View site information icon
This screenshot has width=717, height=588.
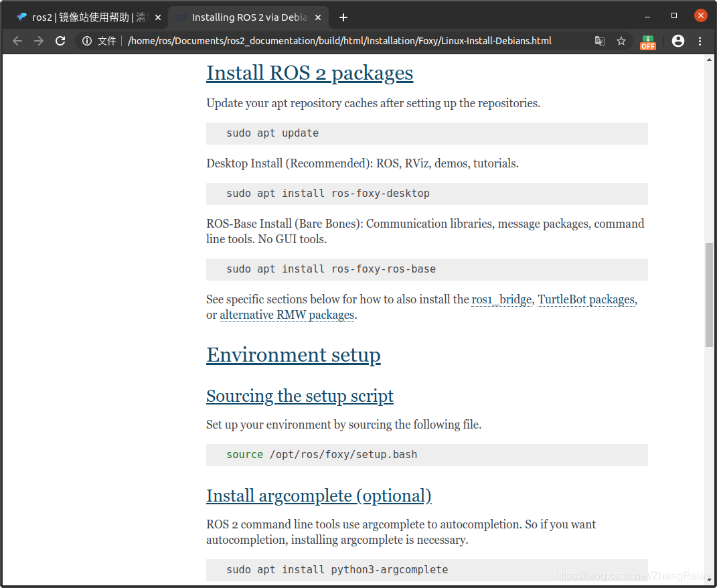pyautogui.click(x=87, y=41)
